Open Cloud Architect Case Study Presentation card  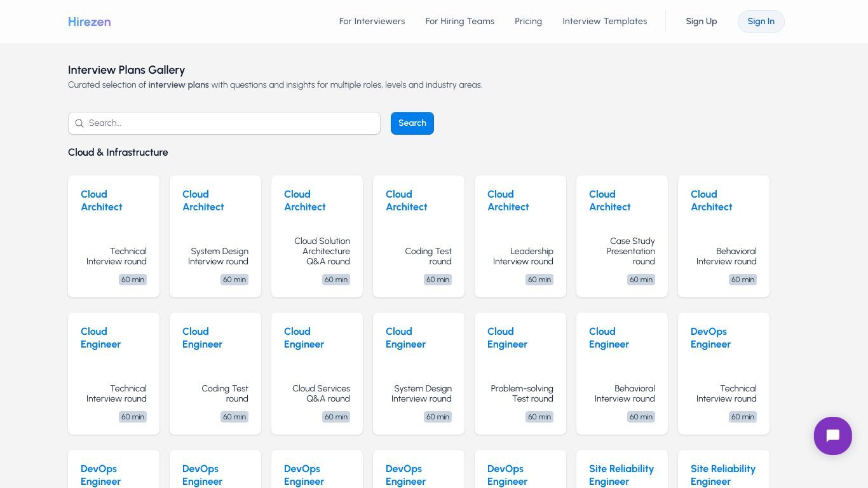point(622,236)
